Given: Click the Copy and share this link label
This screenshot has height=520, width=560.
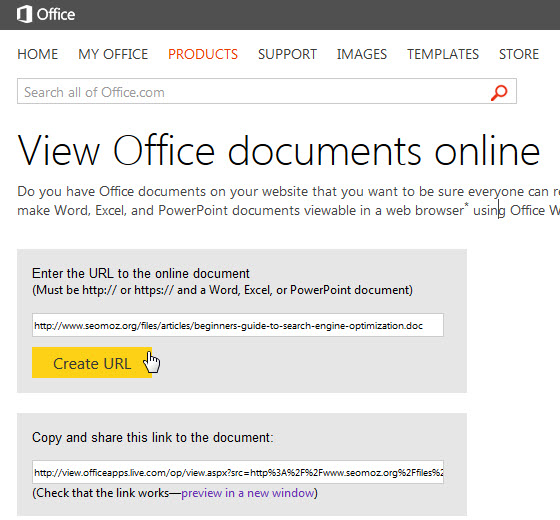Looking at the screenshot, I should click(152, 438).
